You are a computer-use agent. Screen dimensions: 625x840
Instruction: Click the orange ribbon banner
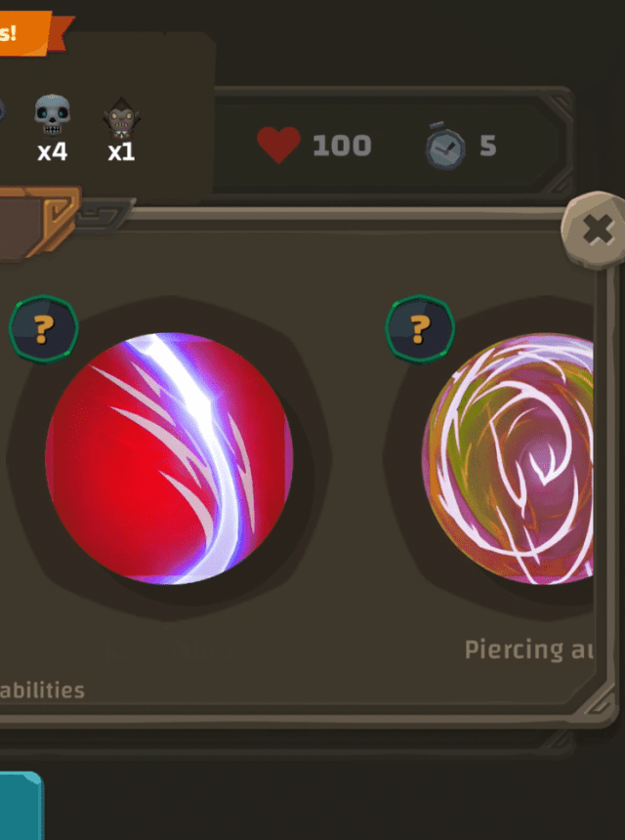[x=33, y=33]
